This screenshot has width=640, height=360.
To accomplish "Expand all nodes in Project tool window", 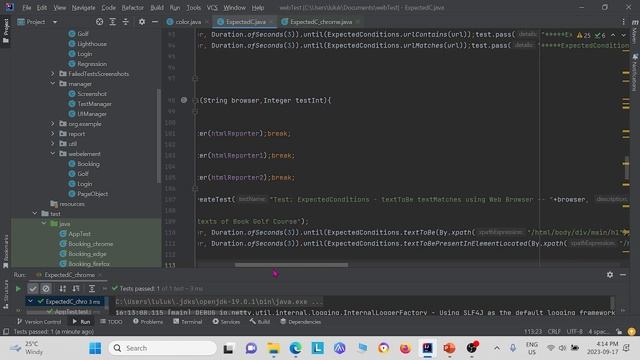I will 113,22.
